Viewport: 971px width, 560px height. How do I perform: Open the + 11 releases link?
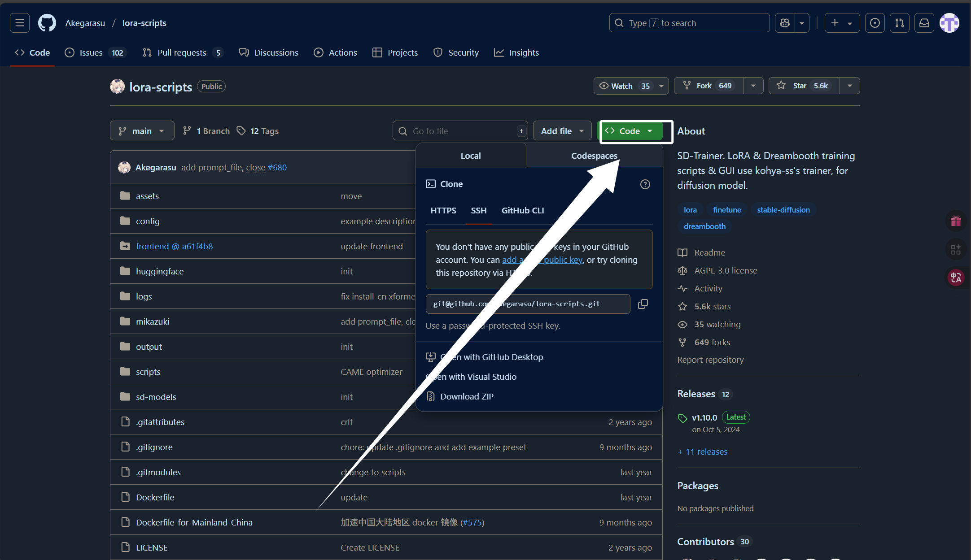tap(702, 451)
